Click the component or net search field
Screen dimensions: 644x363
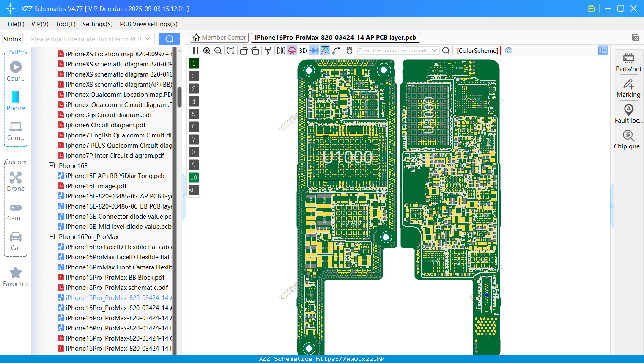coord(393,50)
